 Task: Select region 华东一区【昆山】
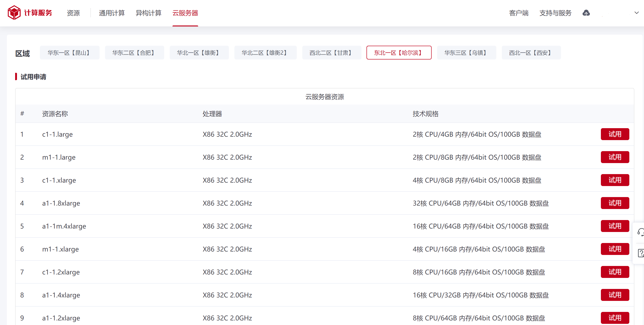pos(69,53)
